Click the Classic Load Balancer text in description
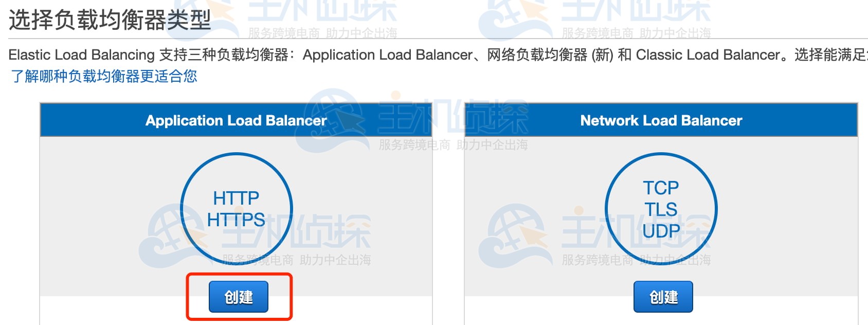This screenshot has height=325, width=868. coord(709,55)
